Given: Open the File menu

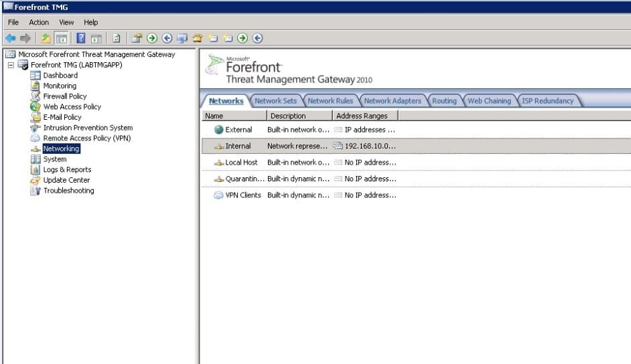Looking at the screenshot, I should pos(13,22).
